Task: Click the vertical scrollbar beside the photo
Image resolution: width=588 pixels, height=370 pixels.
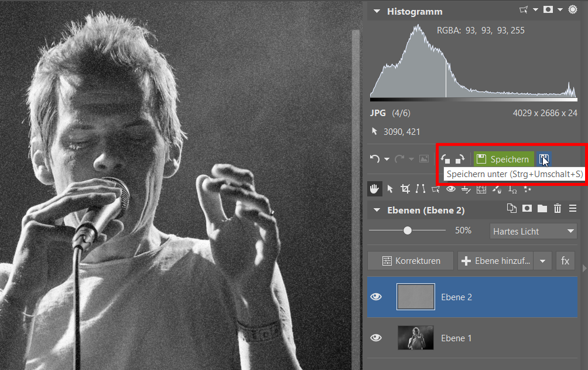Action: 355,199
